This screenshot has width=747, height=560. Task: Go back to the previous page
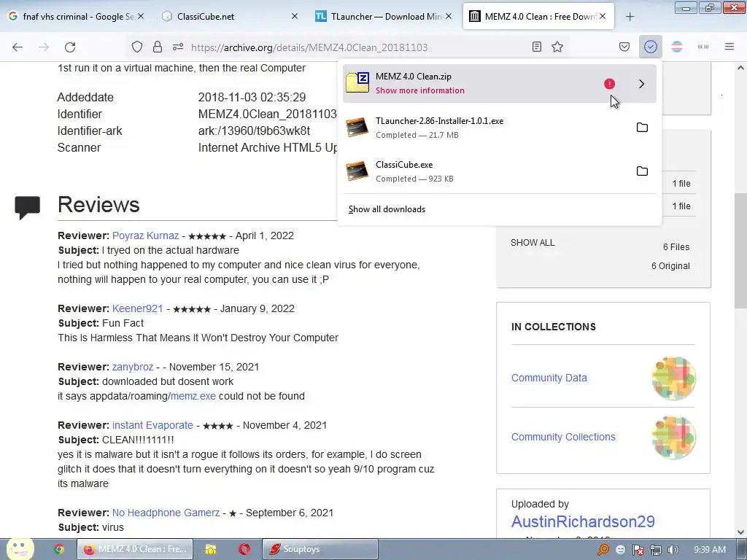18,47
